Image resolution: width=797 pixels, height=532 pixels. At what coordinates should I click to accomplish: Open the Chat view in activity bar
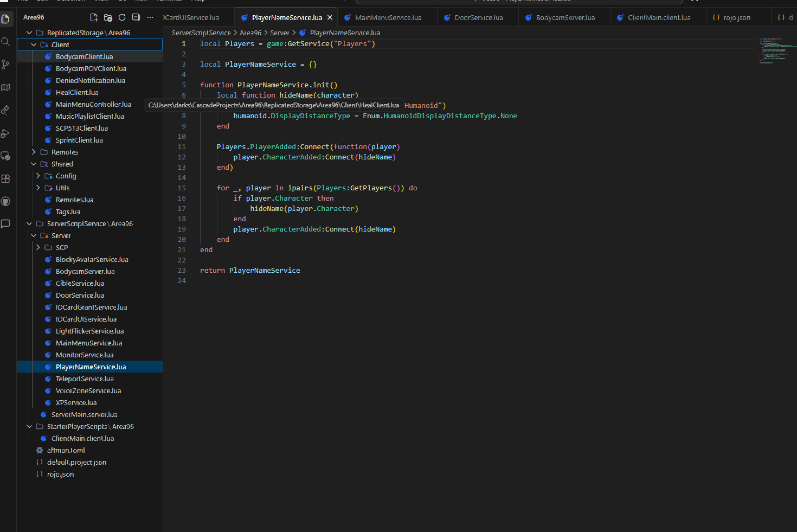(x=5, y=224)
